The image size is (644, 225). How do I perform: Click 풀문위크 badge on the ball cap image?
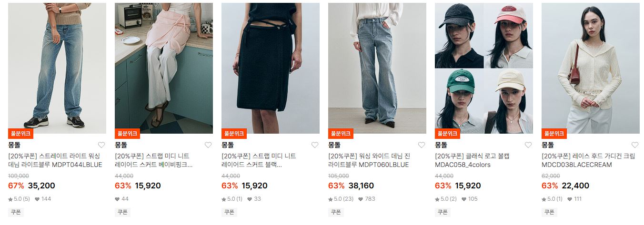click(x=447, y=134)
